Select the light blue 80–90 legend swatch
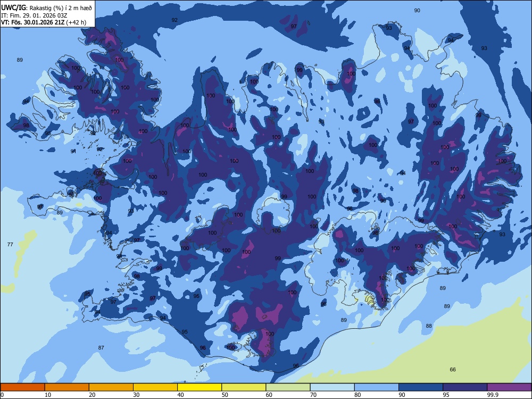 pos(377,387)
